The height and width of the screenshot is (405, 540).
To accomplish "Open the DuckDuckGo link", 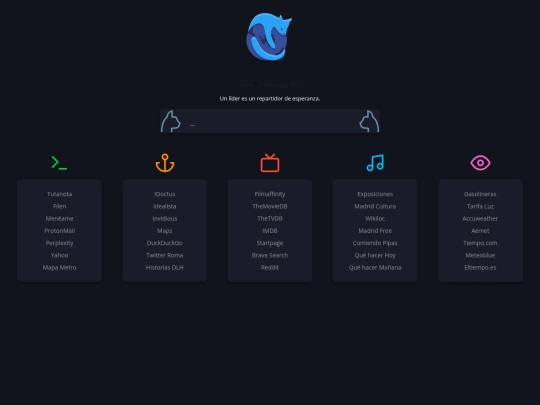I will [x=165, y=243].
